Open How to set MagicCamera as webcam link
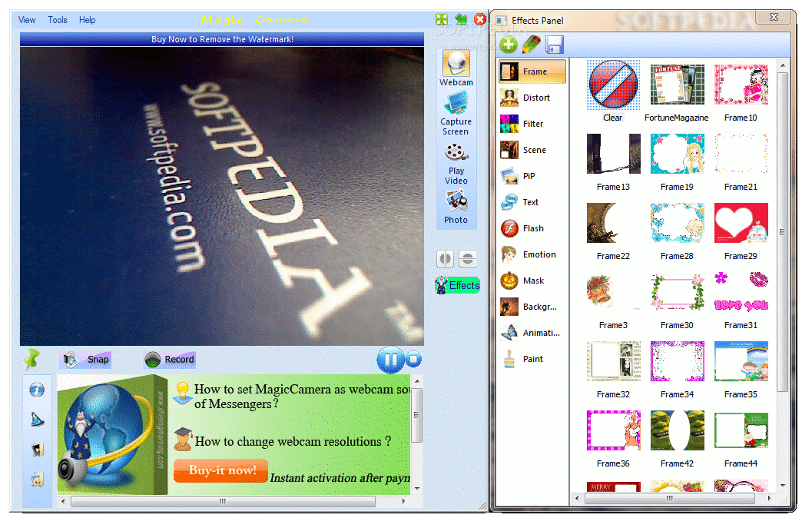The height and width of the screenshot is (528, 812). point(303,397)
